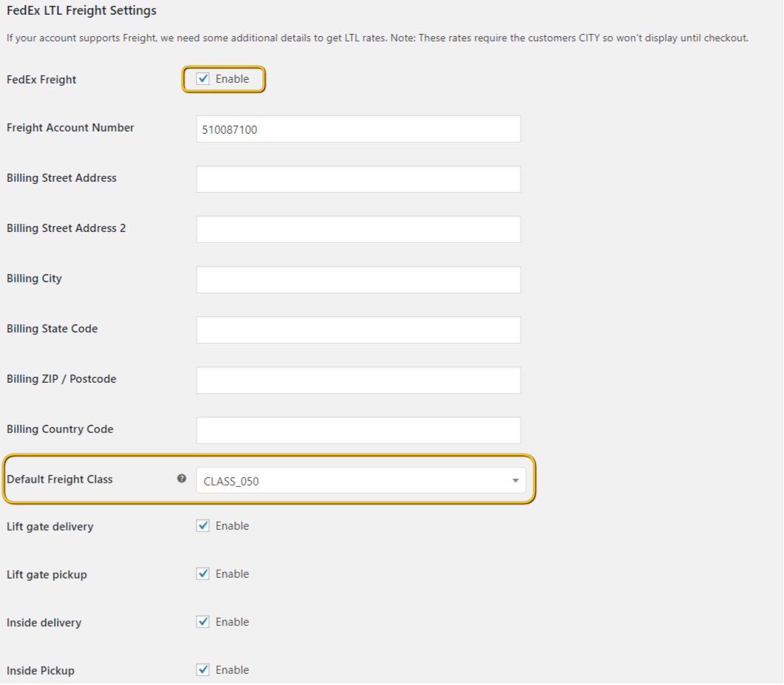Click the help icon beside Default Freight Class

click(182, 479)
